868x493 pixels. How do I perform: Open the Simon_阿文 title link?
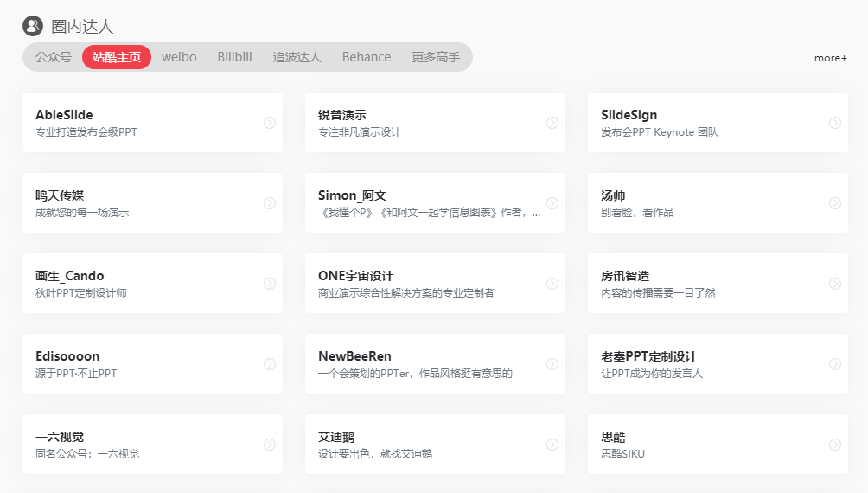(352, 195)
